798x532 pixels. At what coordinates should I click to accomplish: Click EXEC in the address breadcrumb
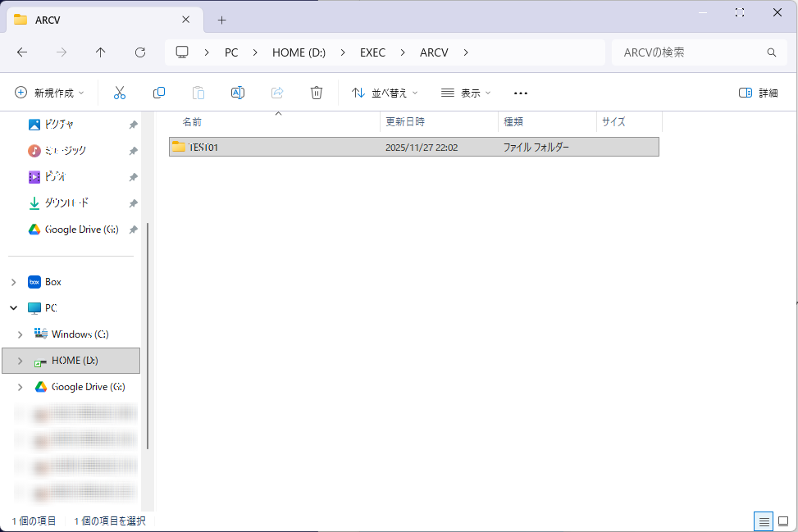point(372,52)
